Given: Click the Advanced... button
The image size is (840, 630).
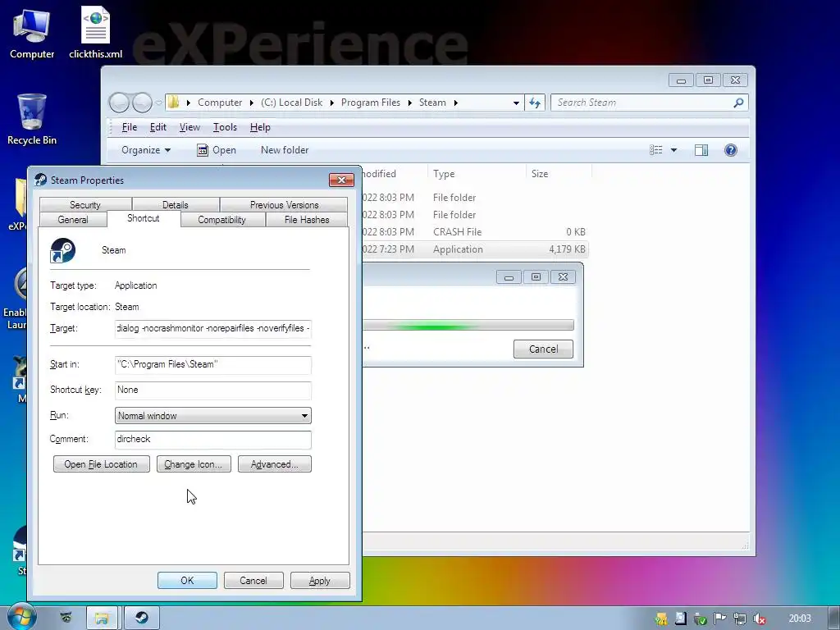Looking at the screenshot, I should point(274,464).
